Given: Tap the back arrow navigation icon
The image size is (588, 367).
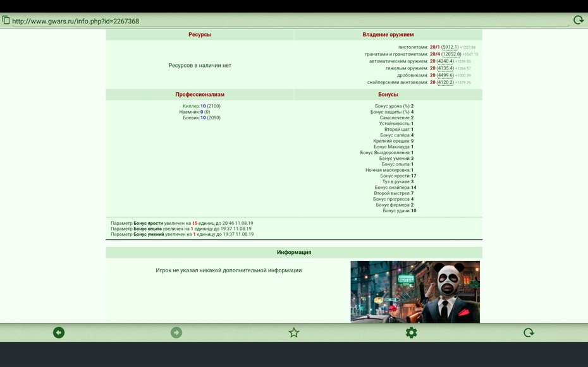Looking at the screenshot, I should click(59, 332).
